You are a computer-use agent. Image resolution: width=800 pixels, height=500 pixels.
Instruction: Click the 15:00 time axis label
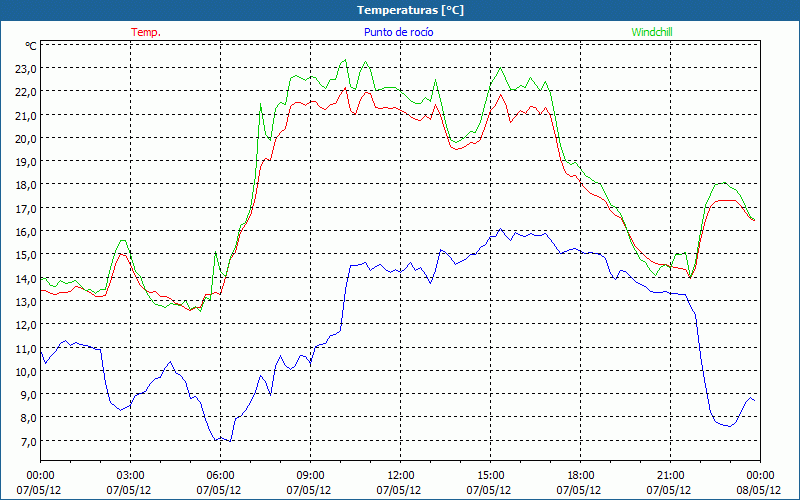pos(490,476)
